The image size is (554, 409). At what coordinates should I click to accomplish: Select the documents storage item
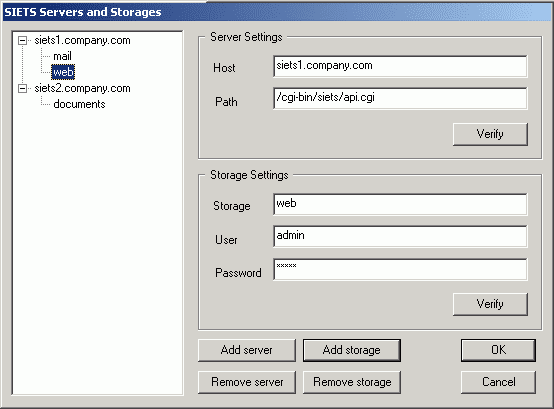[x=79, y=104]
